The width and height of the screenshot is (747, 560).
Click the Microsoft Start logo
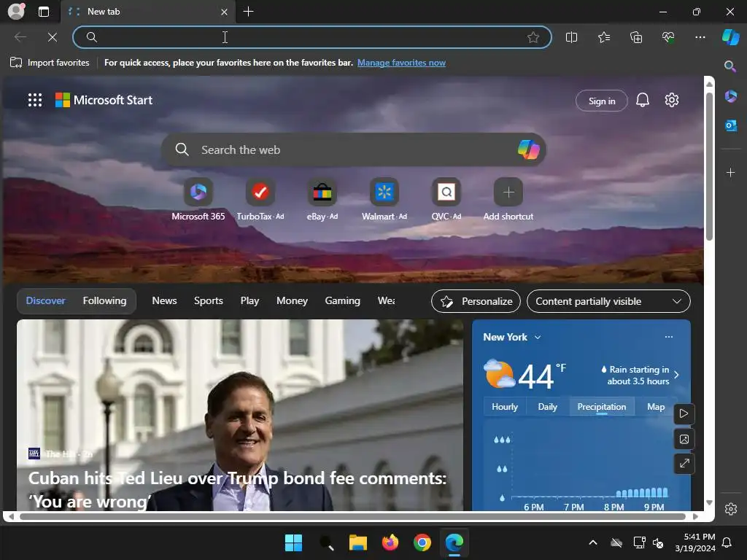(104, 100)
